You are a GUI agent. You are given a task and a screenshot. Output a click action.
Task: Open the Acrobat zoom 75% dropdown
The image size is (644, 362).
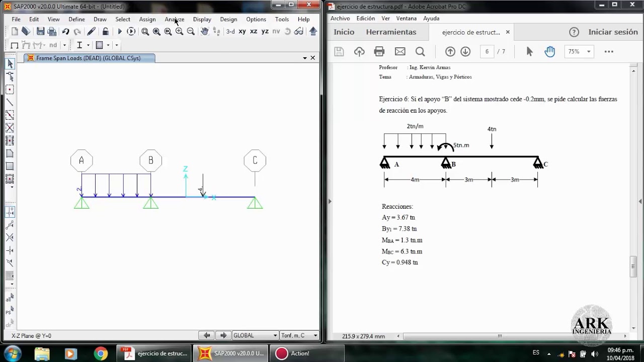[579, 51]
